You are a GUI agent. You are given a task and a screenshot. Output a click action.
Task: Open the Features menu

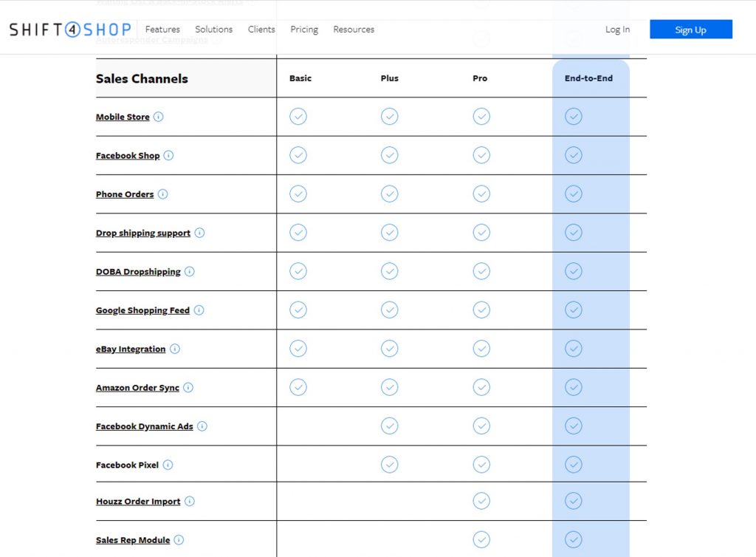[x=162, y=30]
